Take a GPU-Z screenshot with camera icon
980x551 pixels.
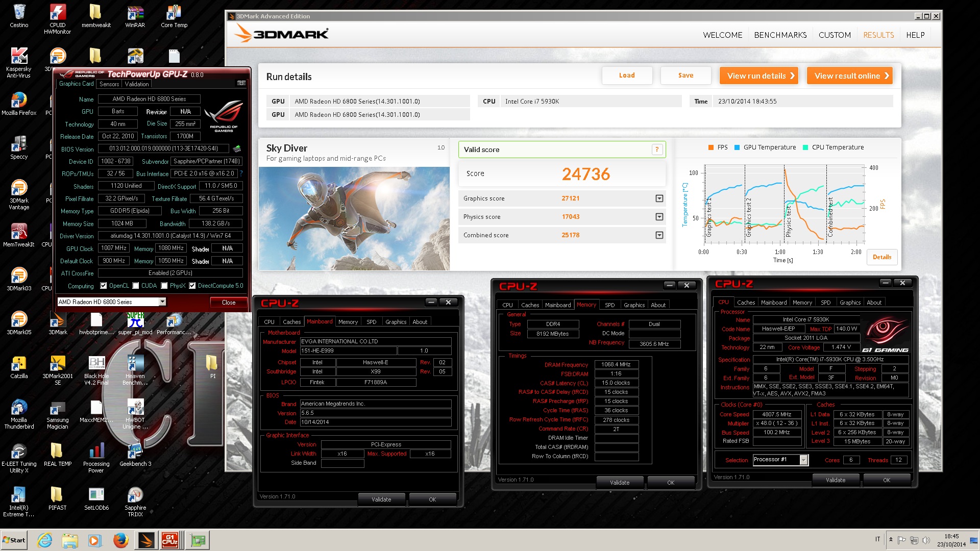click(x=241, y=83)
